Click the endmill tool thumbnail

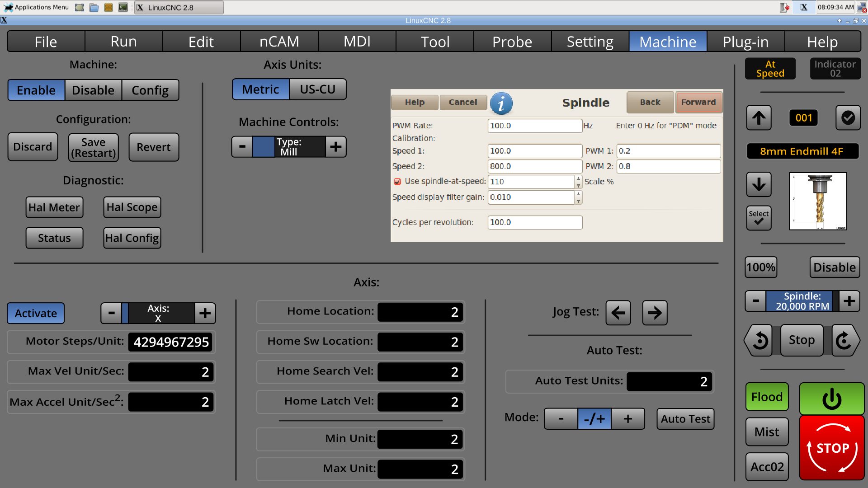[818, 202]
